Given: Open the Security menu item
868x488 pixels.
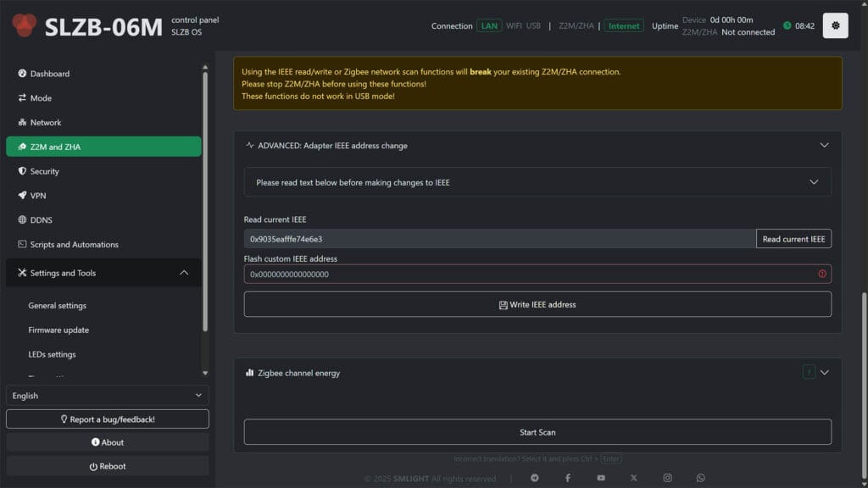Looking at the screenshot, I should 44,171.
